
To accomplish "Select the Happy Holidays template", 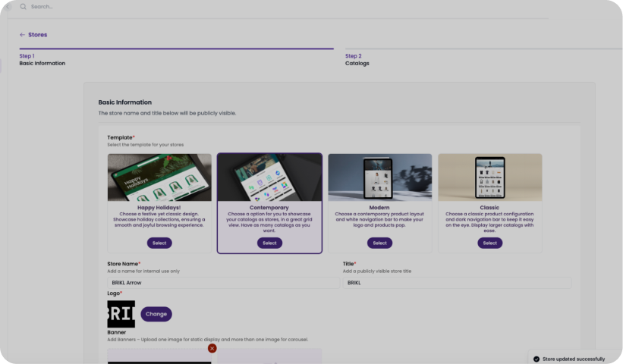I will (159, 243).
